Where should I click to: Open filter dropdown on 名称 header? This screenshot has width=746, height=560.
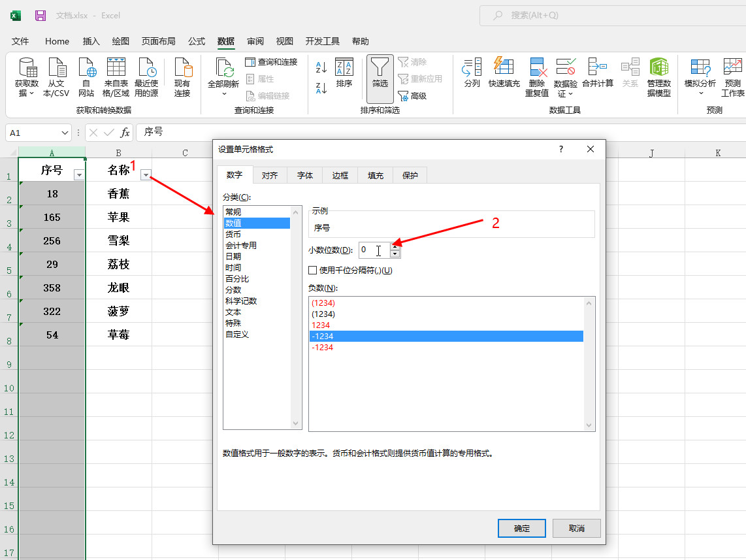[x=146, y=175]
